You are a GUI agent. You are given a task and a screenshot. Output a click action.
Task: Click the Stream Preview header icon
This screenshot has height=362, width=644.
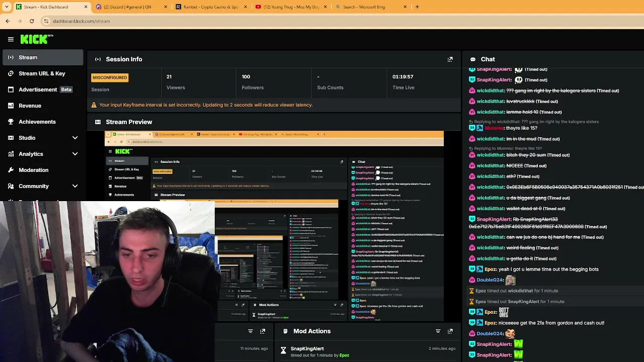point(98,122)
